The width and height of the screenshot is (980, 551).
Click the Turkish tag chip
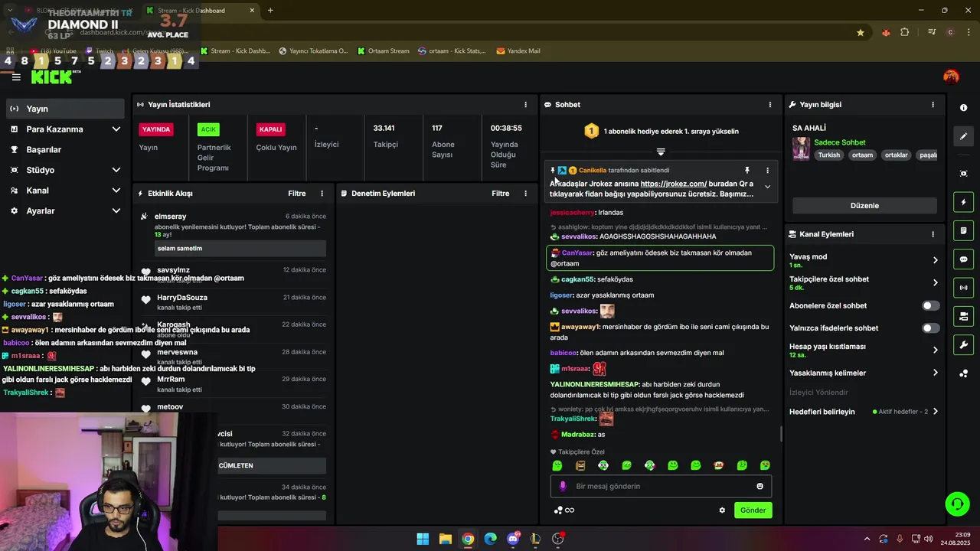pos(828,155)
